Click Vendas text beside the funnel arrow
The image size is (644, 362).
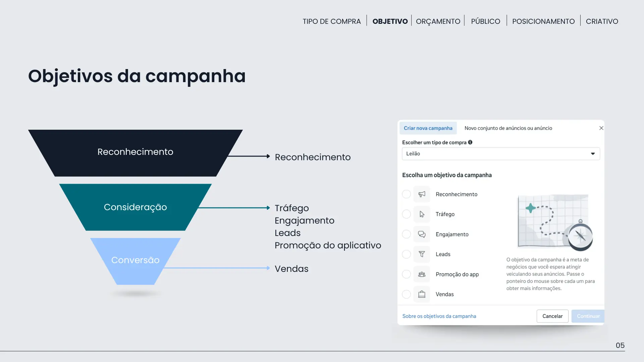[291, 269]
